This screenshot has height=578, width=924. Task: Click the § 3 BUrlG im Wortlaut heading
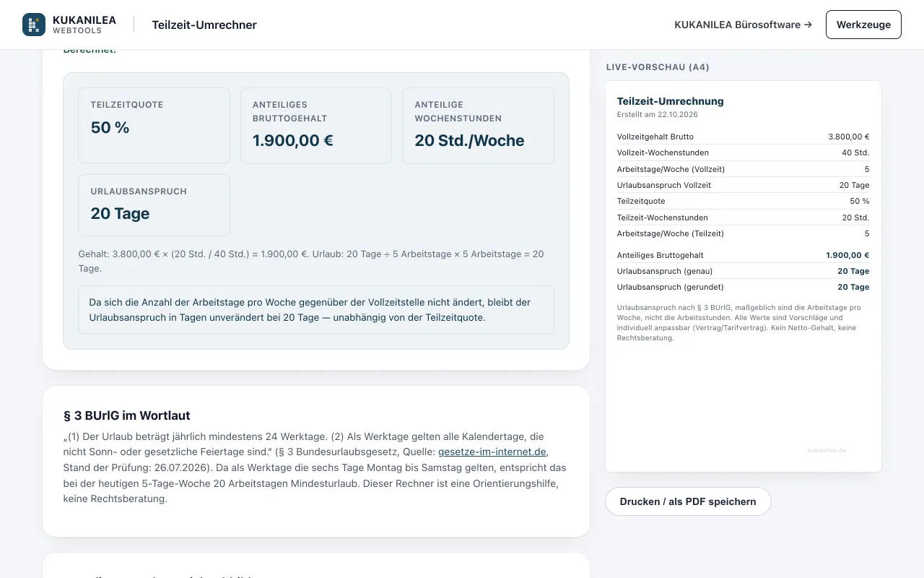pos(127,415)
